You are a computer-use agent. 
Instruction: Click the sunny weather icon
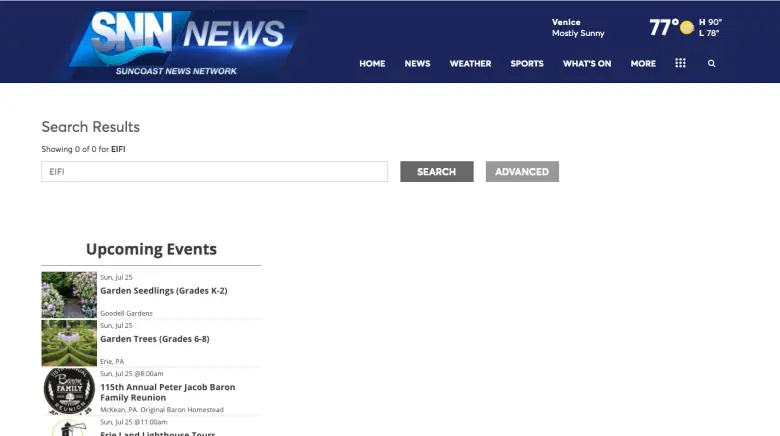686,27
